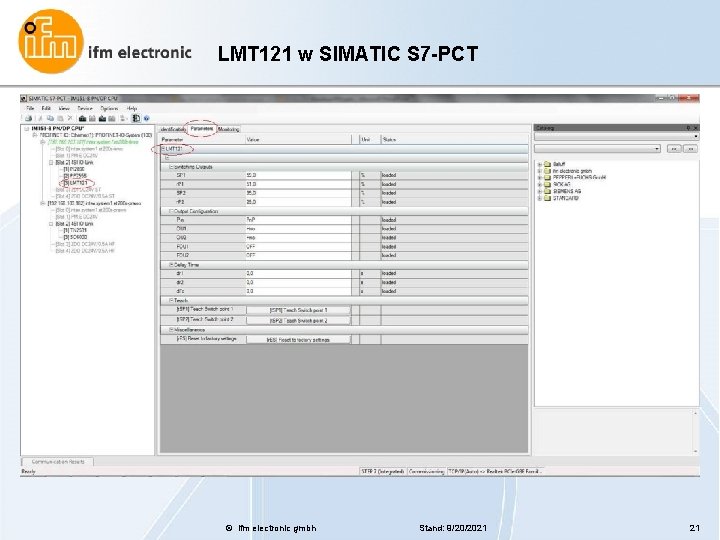
Task: Collapse the LMT121 parameter group
Action: tap(163, 149)
